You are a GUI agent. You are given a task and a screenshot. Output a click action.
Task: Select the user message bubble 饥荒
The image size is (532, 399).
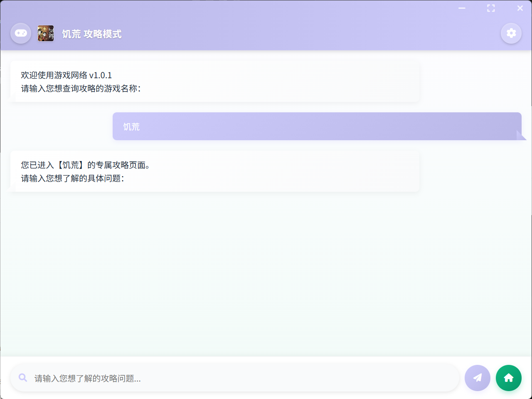[x=317, y=126]
